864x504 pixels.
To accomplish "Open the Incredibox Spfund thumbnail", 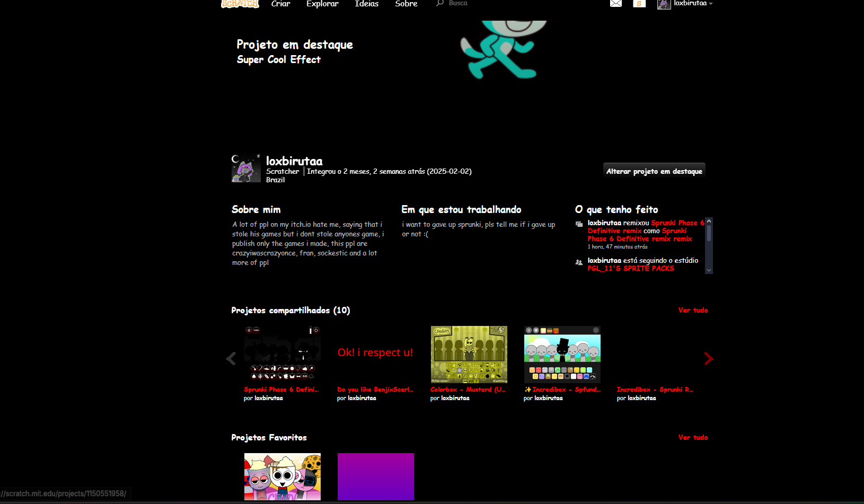I will (562, 355).
